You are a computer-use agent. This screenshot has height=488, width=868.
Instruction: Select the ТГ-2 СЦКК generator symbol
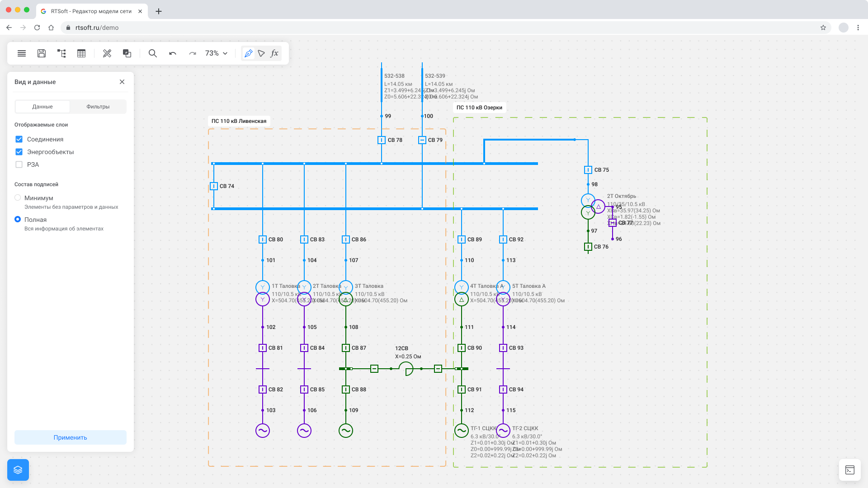pos(503,431)
